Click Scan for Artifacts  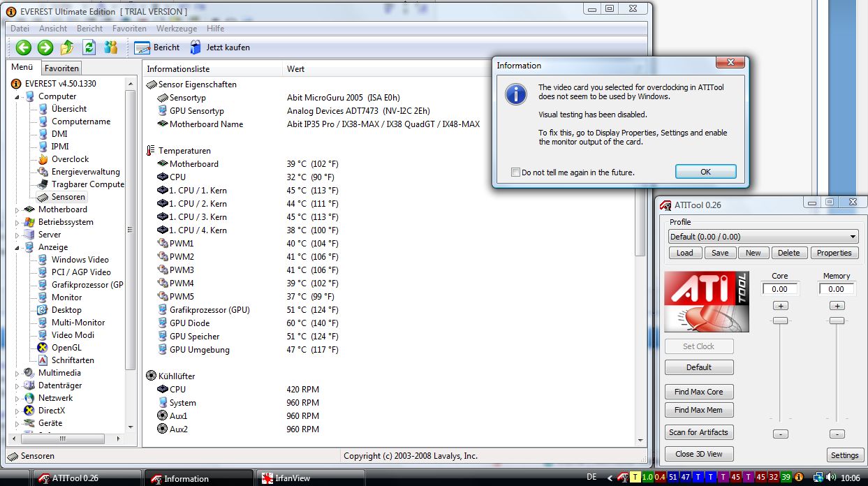699,432
